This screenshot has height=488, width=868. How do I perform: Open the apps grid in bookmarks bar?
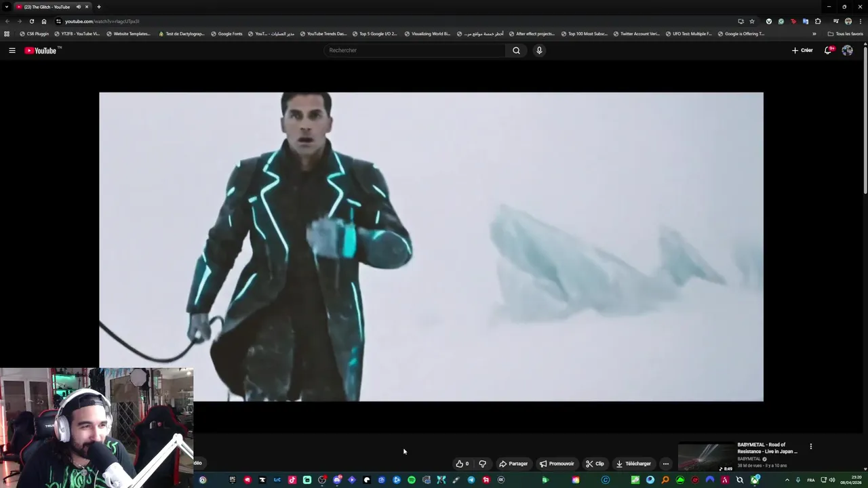coord(7,34)
